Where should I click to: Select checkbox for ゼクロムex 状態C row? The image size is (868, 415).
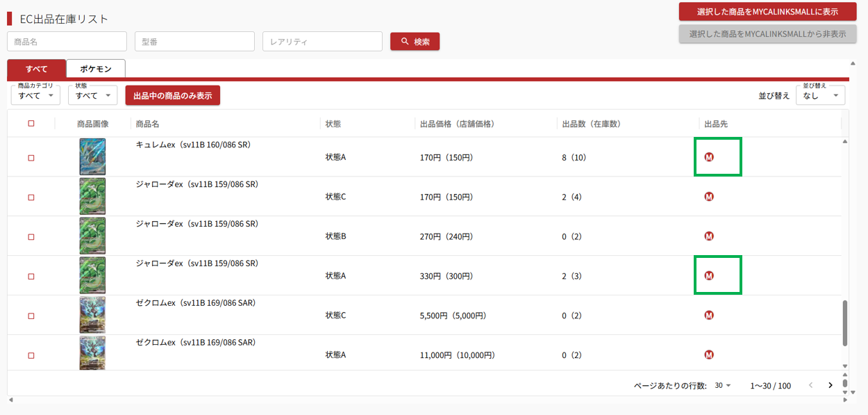point(31,316)
